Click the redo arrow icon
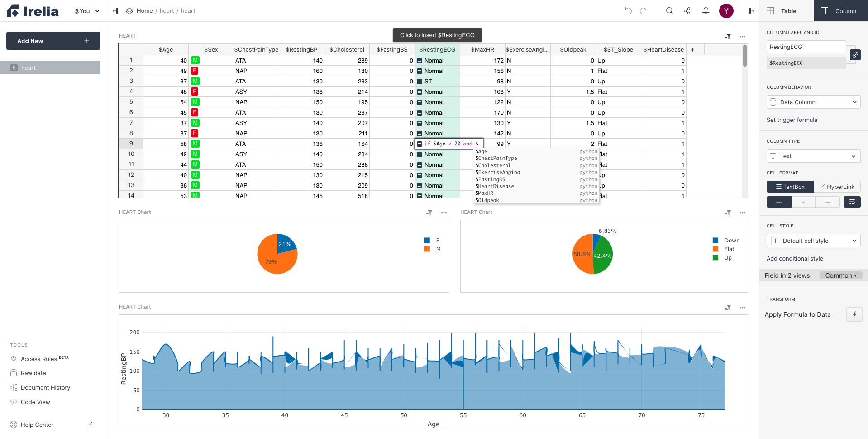The width and height of the screenshot is (868, 439). click(643, 11)
